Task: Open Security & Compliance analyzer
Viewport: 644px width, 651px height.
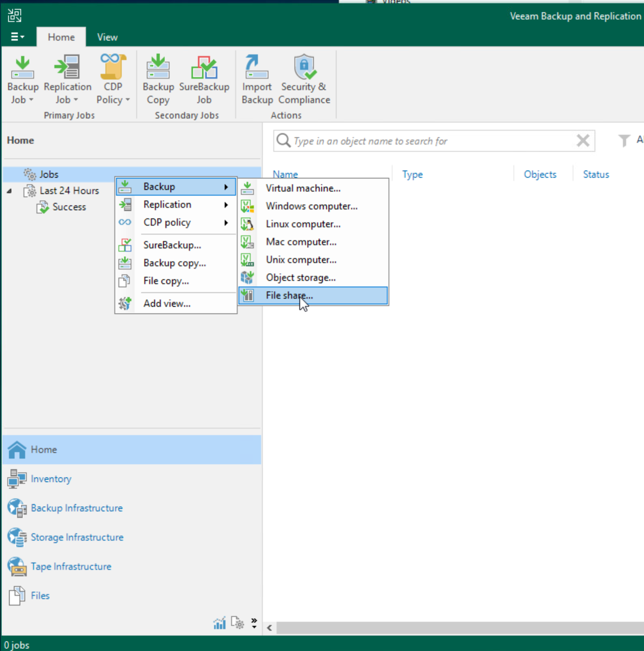Action: point(304,80)
